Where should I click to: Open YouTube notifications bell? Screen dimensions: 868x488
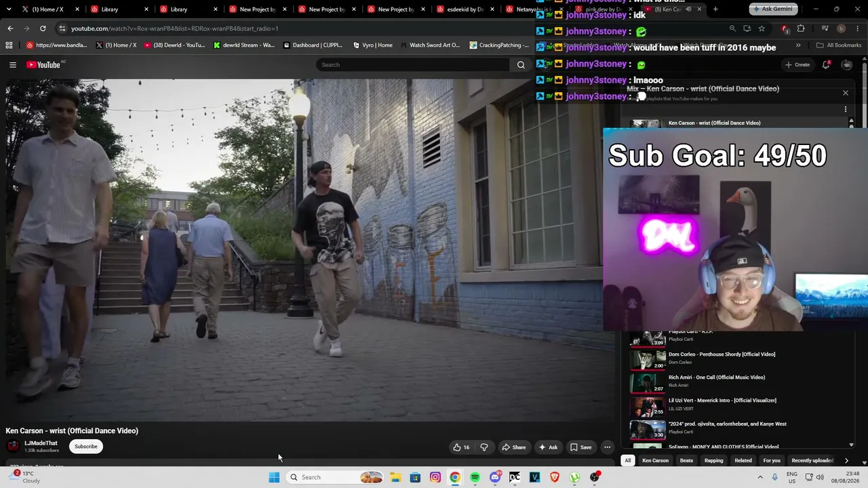(x=826, y=65)
